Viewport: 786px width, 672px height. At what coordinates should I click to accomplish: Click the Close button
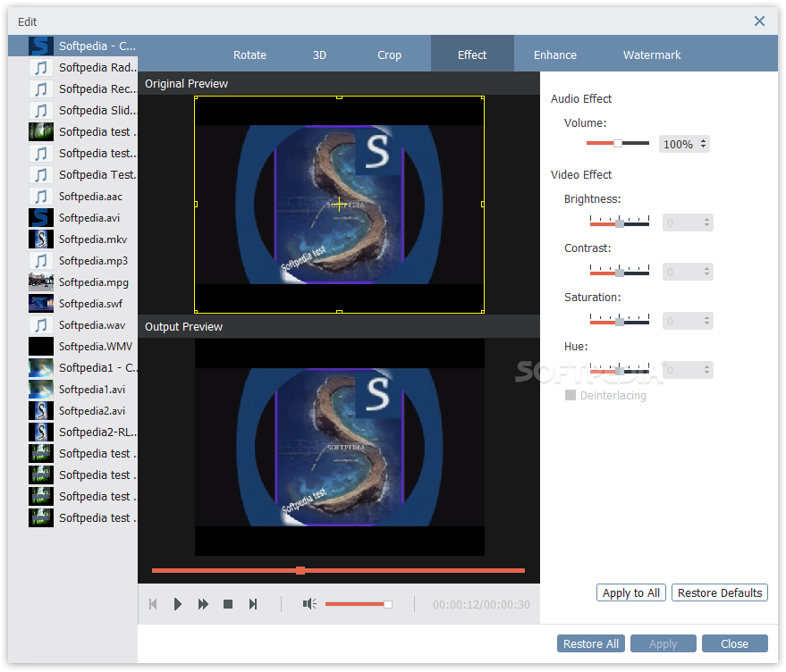(x=734, y=643)
